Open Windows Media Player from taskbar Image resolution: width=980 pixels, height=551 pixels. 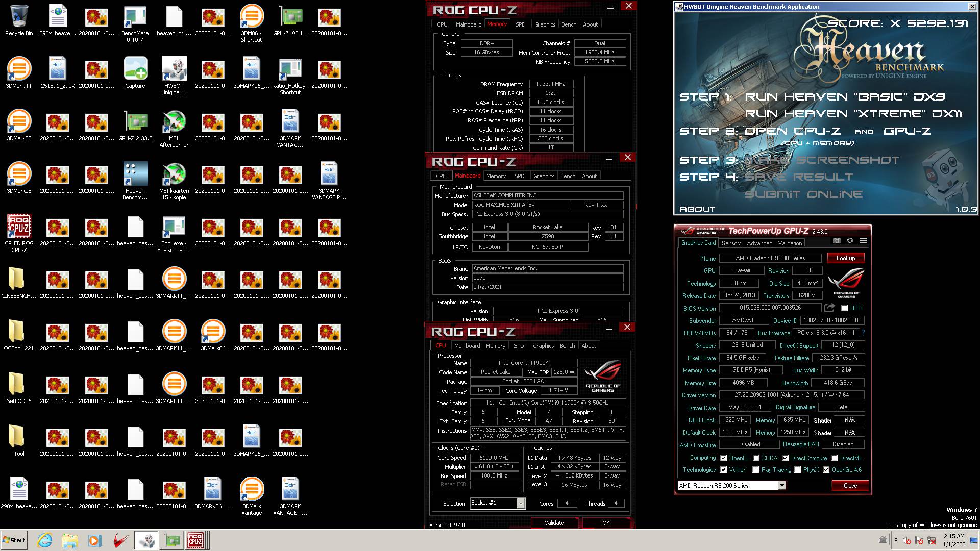tap(94, 540)
